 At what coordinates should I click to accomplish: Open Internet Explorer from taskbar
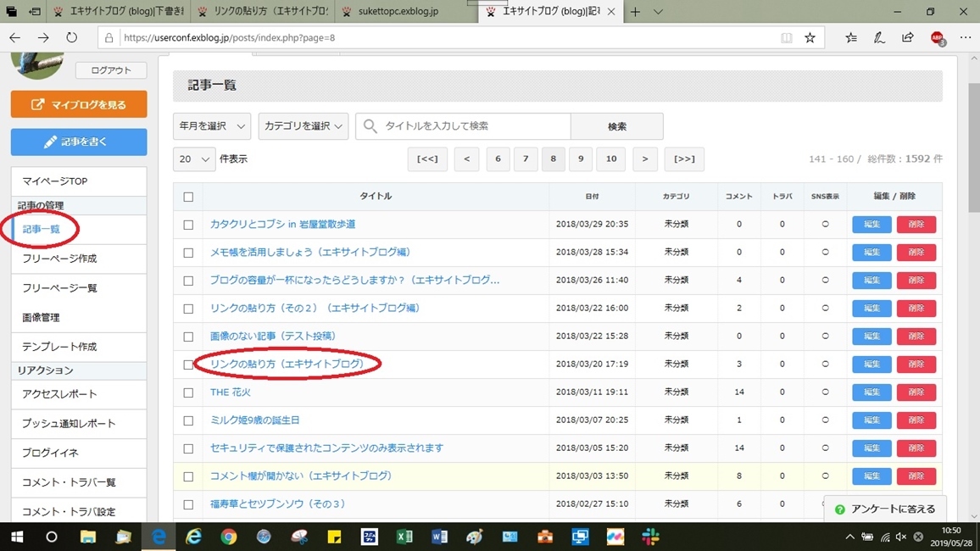[194, 537]
